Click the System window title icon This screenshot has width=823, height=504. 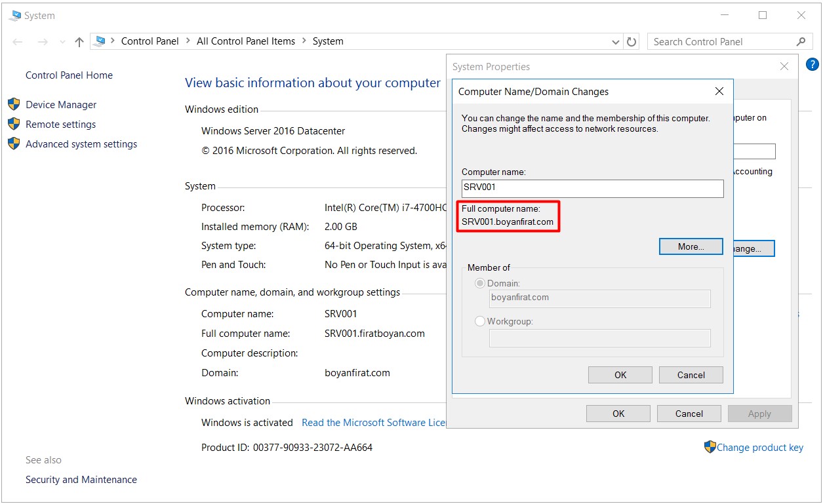14,16
